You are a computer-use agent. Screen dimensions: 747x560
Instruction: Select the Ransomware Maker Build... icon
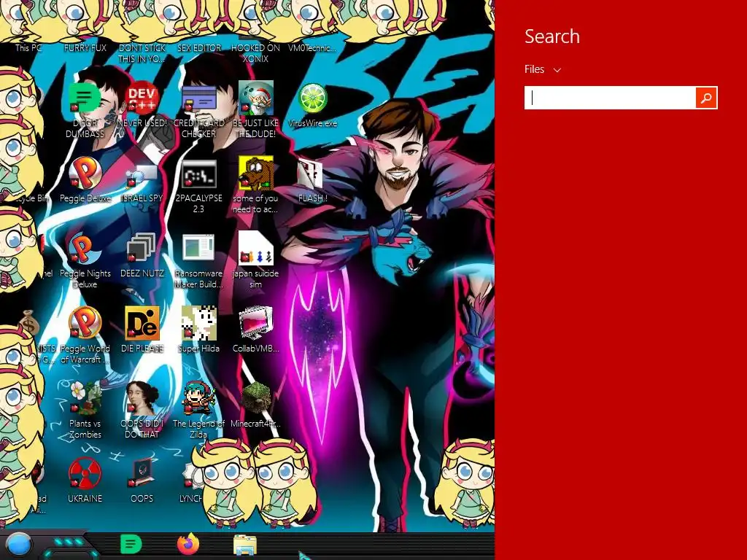198,248
